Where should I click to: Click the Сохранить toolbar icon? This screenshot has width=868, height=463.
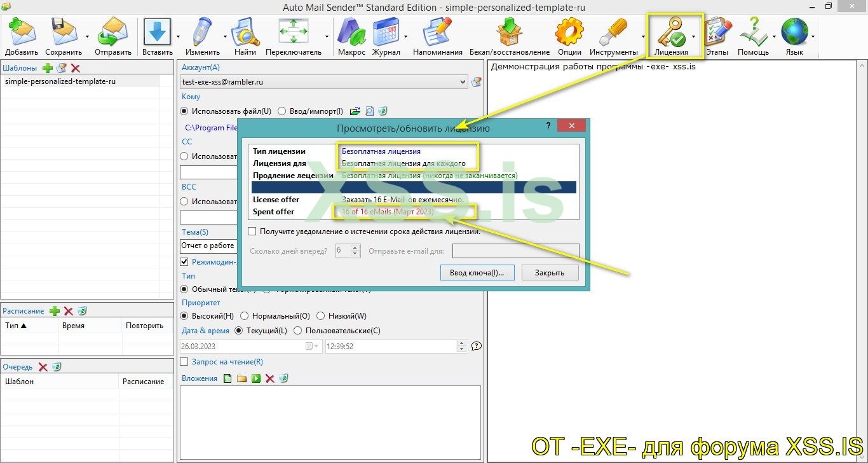[x=64, y=32]
